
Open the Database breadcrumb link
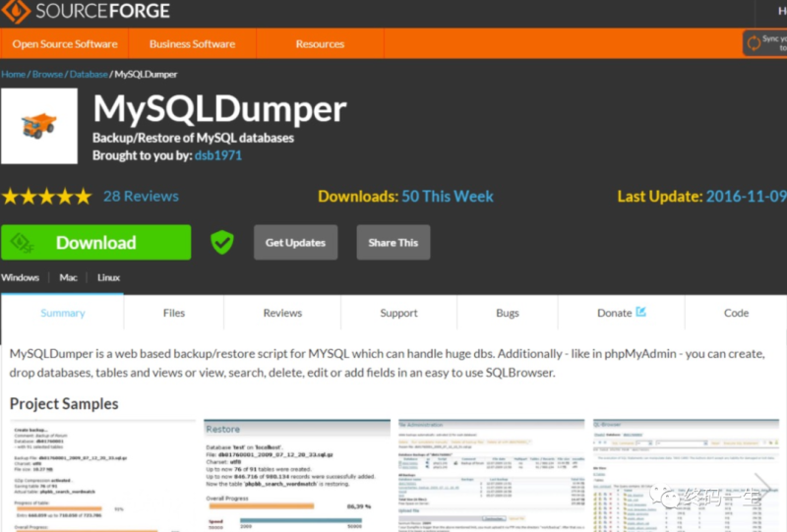[x=89, y=75]
